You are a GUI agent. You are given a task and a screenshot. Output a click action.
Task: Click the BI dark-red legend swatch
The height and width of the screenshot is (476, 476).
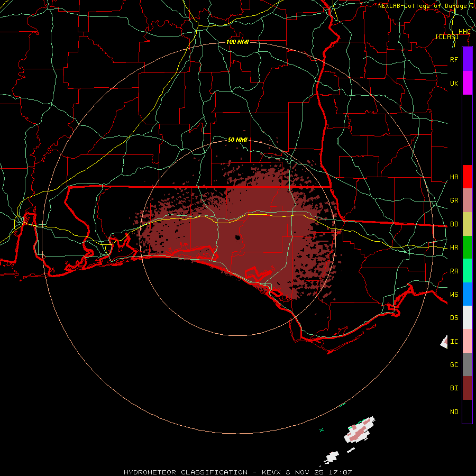(467, 388)
